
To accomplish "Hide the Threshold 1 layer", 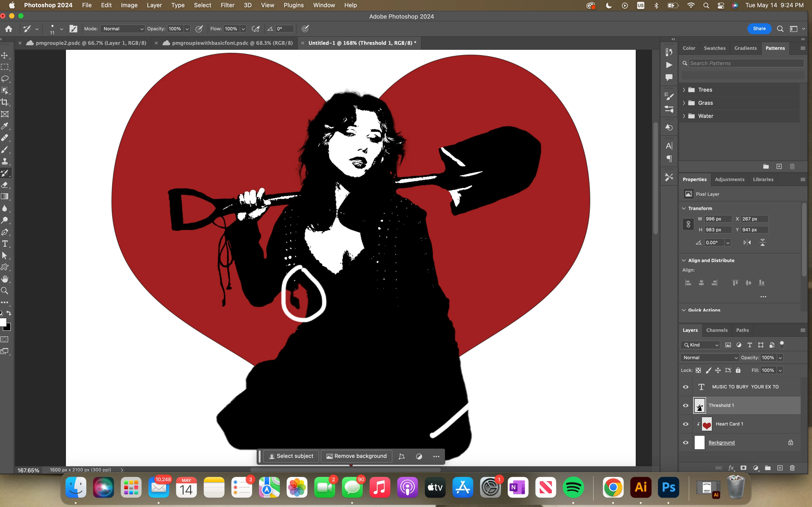I will [686, 405].
